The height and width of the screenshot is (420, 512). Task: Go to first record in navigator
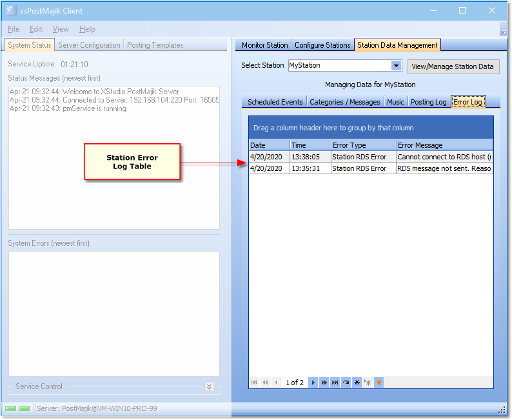click(254, 382)
